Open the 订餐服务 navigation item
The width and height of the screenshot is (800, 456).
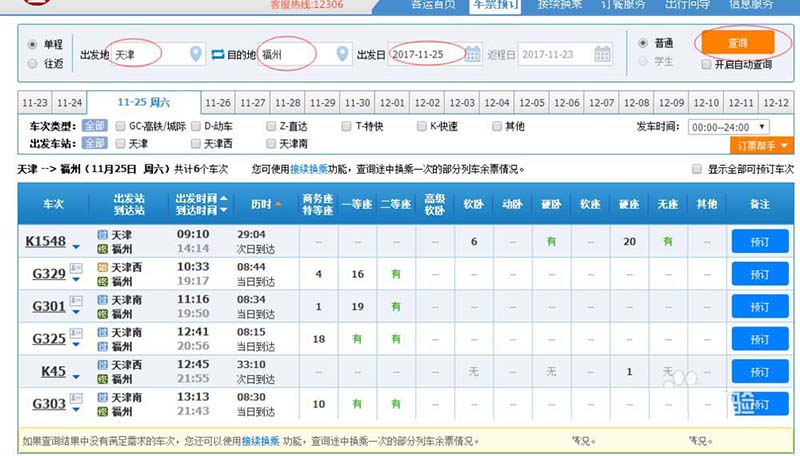(623, 5)
